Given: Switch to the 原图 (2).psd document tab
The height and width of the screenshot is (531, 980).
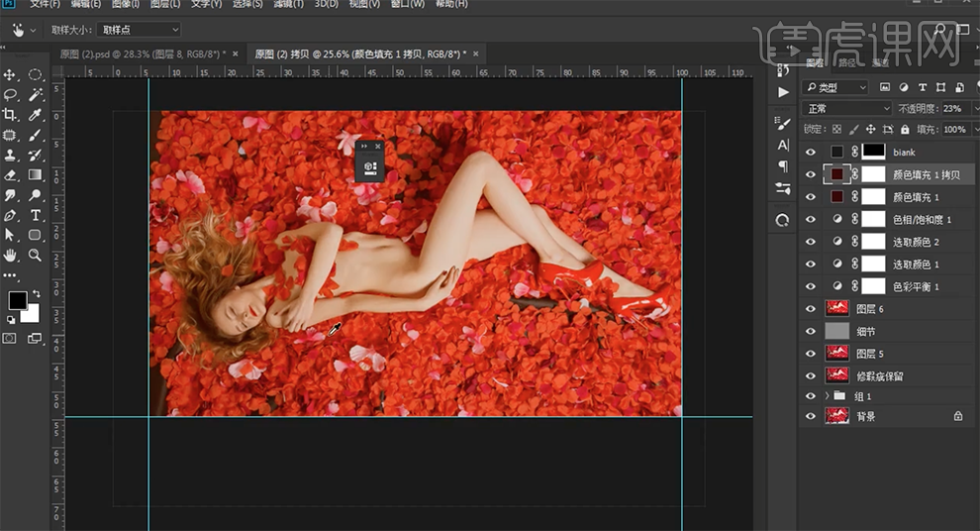Looking at the screenshot, I should (x=139, y=53).
